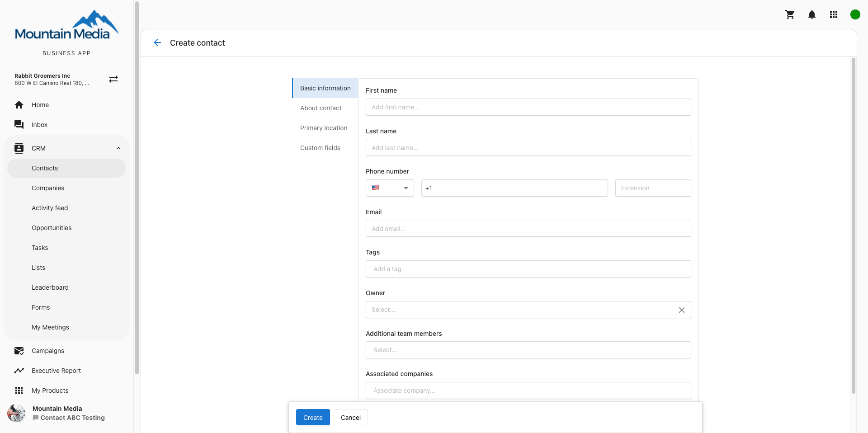Click the Executive Report trend line icon
The width and height of the screenshot is (868, 433).
(19, 371)
